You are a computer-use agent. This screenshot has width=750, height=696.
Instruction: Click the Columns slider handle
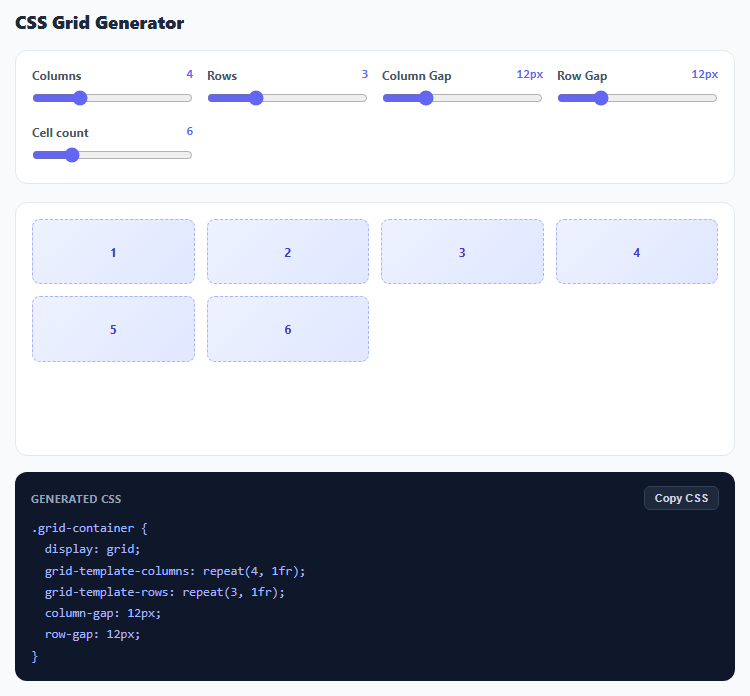pos(80,98)
